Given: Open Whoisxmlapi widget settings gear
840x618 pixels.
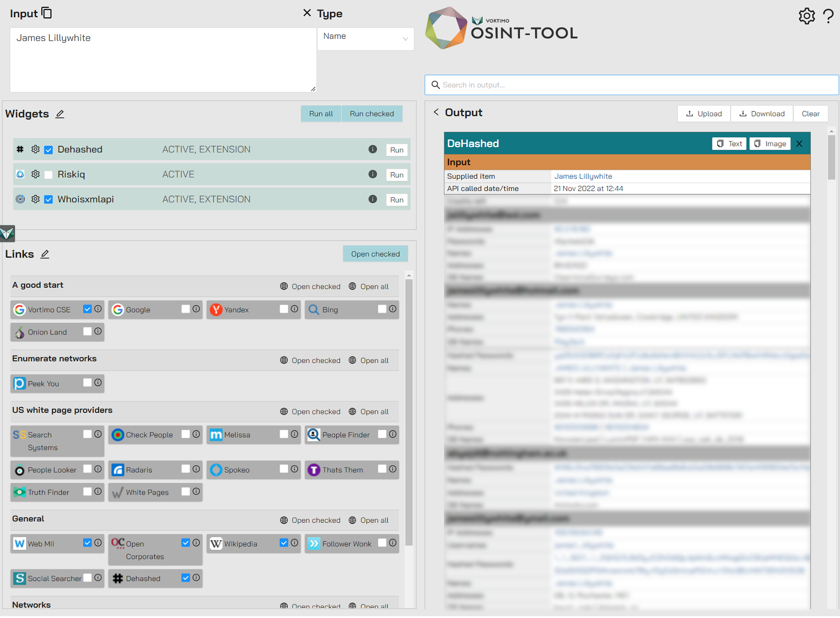Looking at the screenshot, I should coord(36,199).
